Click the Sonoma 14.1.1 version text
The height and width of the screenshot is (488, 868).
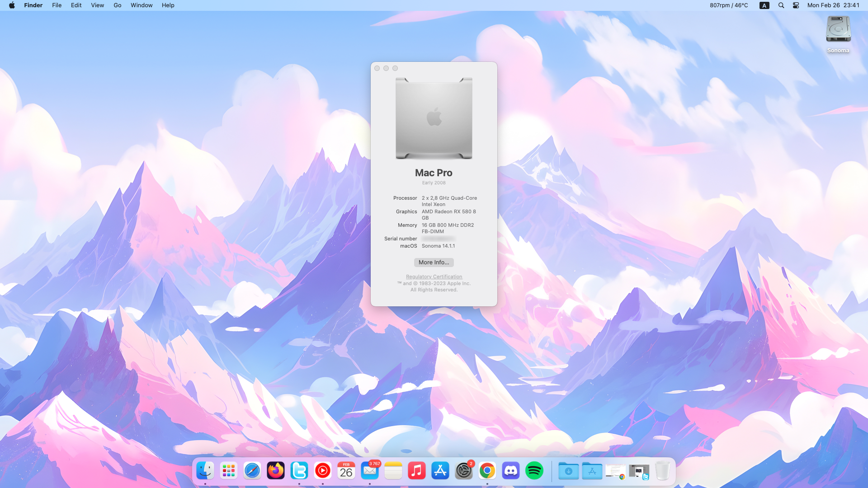click(x=438, y=246)
